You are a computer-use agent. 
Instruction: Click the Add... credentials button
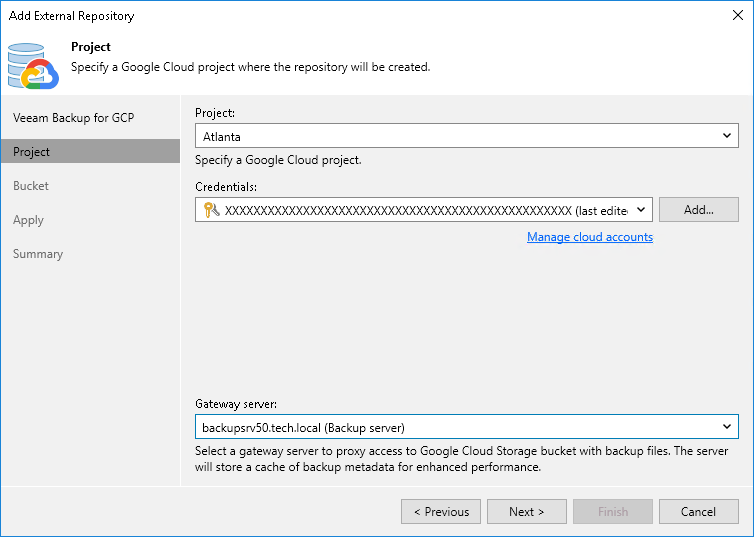(699, 210)
